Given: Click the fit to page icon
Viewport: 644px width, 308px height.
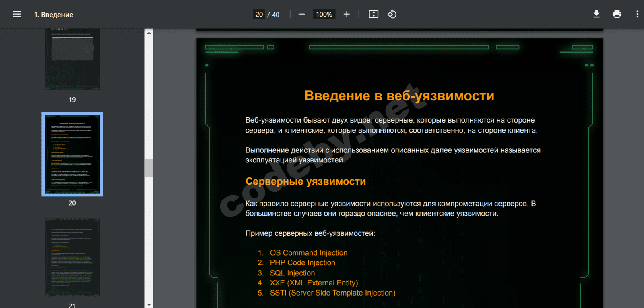Looking at the screenshot, I should 374,15.
